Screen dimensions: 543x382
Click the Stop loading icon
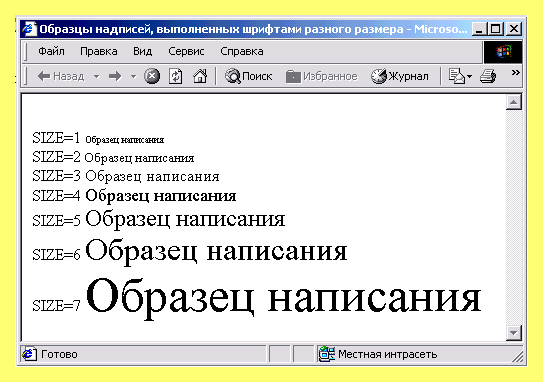point(152,76)
